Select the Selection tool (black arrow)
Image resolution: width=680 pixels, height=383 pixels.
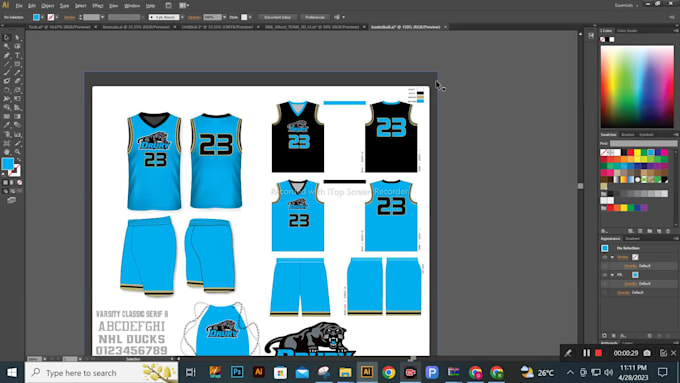pyautogui.click(x=7, y=38)
